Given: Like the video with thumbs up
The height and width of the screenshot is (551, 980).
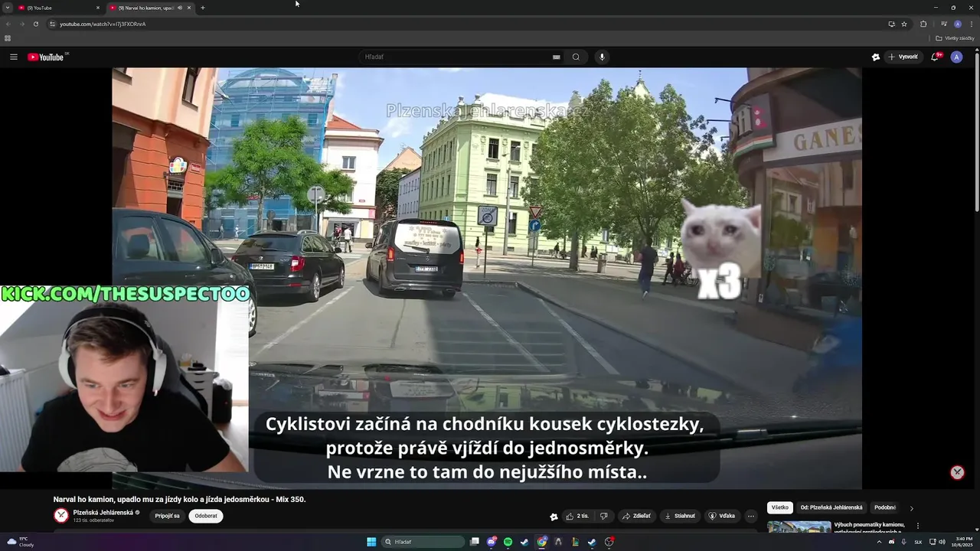Looking at the screenshot, I should point(577,516).
